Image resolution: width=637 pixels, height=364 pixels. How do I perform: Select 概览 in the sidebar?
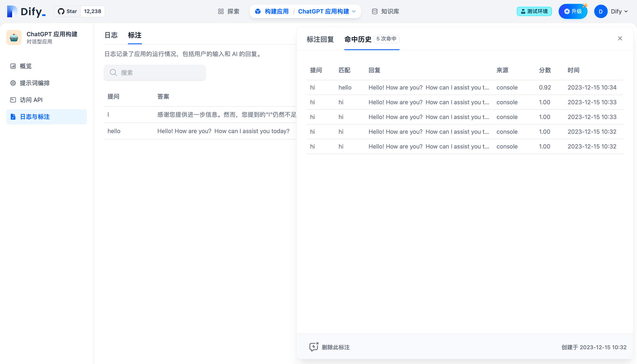(x=25, y=66)
